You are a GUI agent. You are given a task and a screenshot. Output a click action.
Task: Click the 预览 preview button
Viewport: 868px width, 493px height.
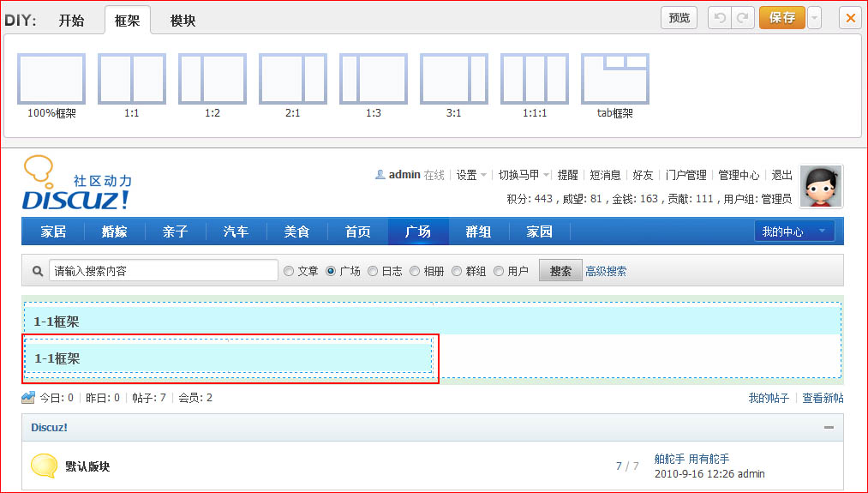point(679,18)
